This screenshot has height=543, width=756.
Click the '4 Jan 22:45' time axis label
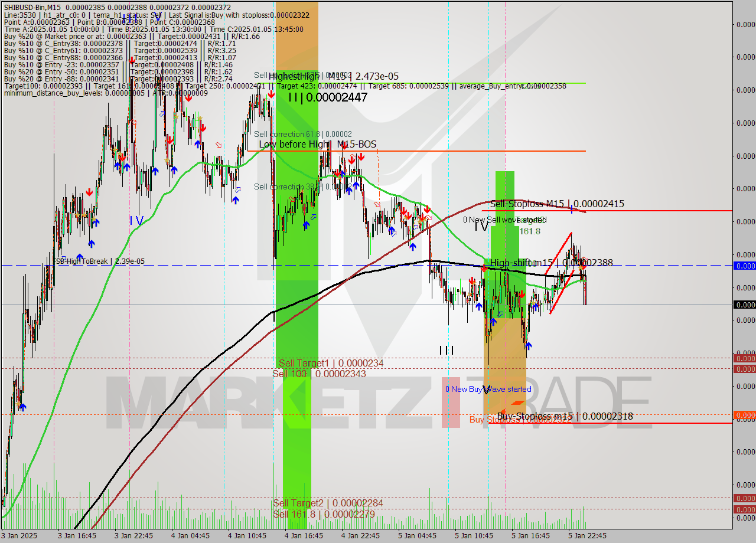tap(360, 536)
